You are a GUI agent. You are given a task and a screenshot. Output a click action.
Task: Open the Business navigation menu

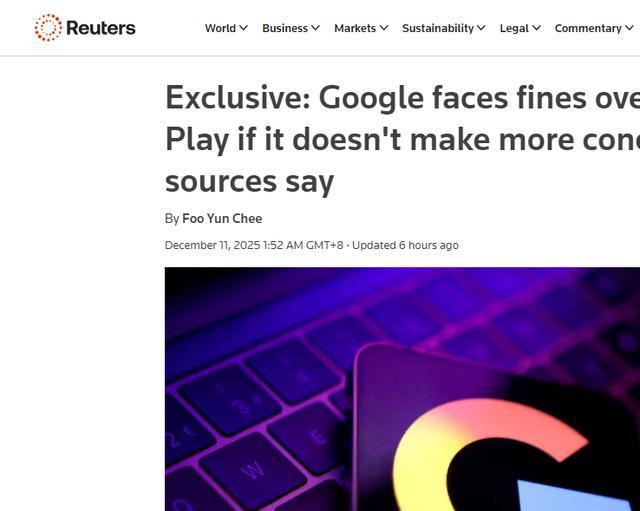tap(285, 28)
